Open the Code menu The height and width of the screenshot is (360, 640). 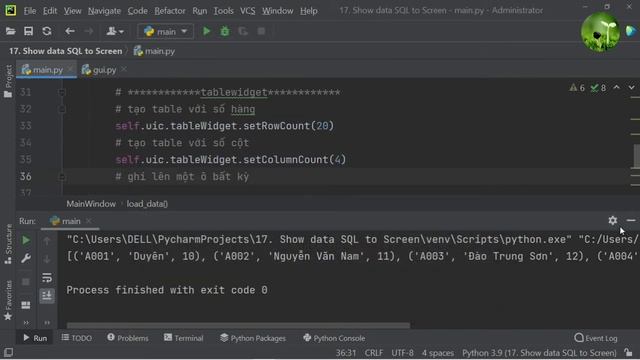point(138,11)
